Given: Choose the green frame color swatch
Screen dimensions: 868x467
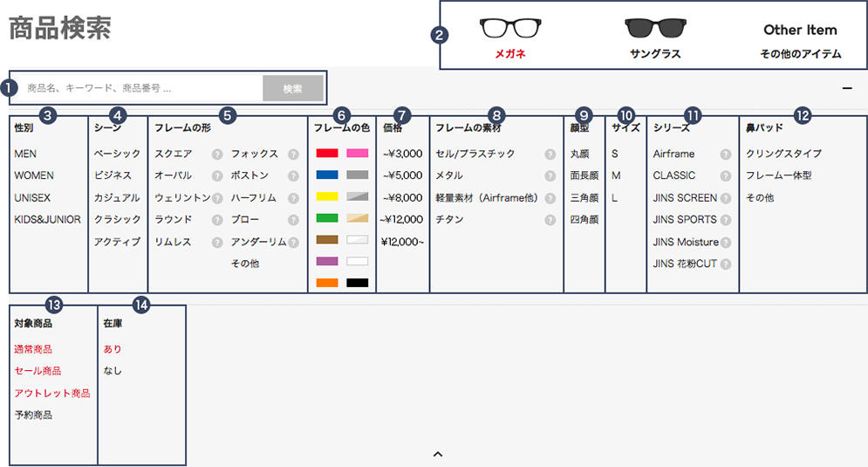Looking at the screenshot, I should 327,217.
